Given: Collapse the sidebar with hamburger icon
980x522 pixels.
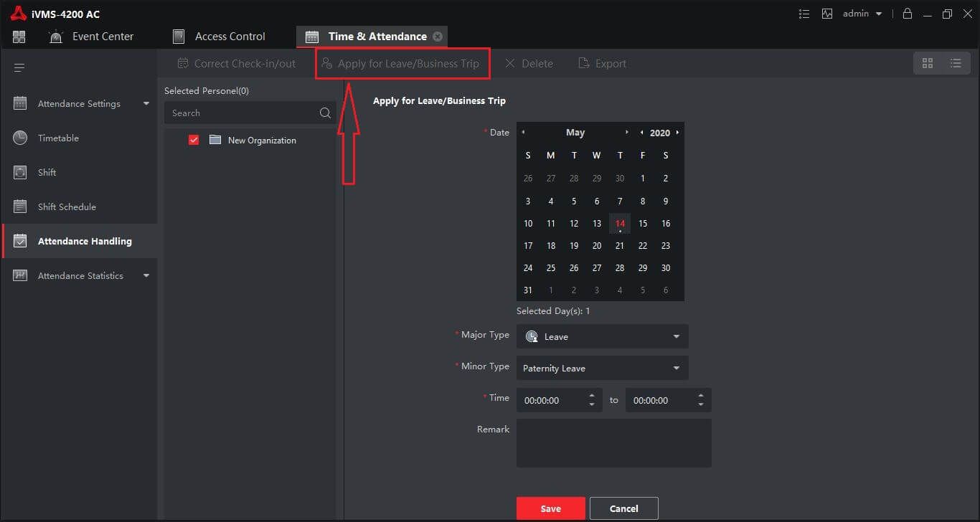Looking at the screenshot, I should pos(19,67).
